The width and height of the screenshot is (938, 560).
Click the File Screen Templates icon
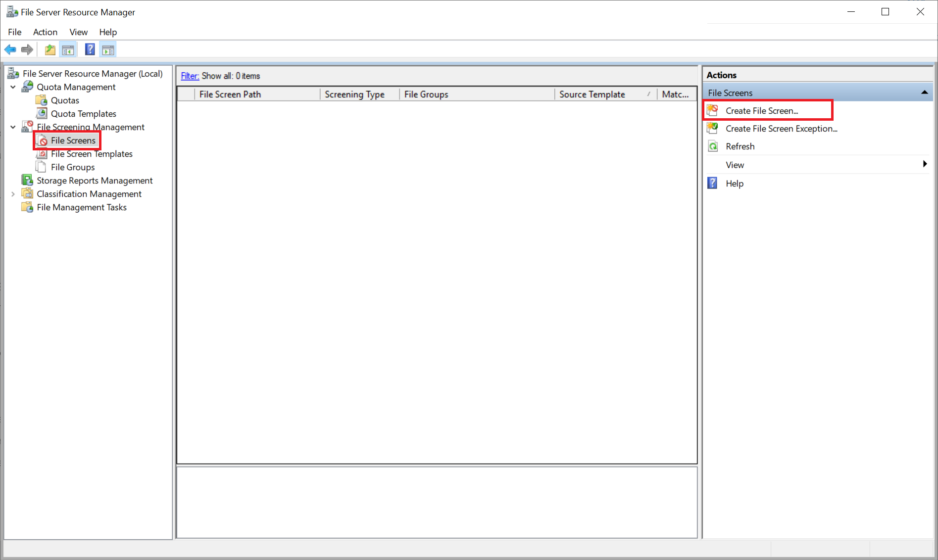(42, 153)
